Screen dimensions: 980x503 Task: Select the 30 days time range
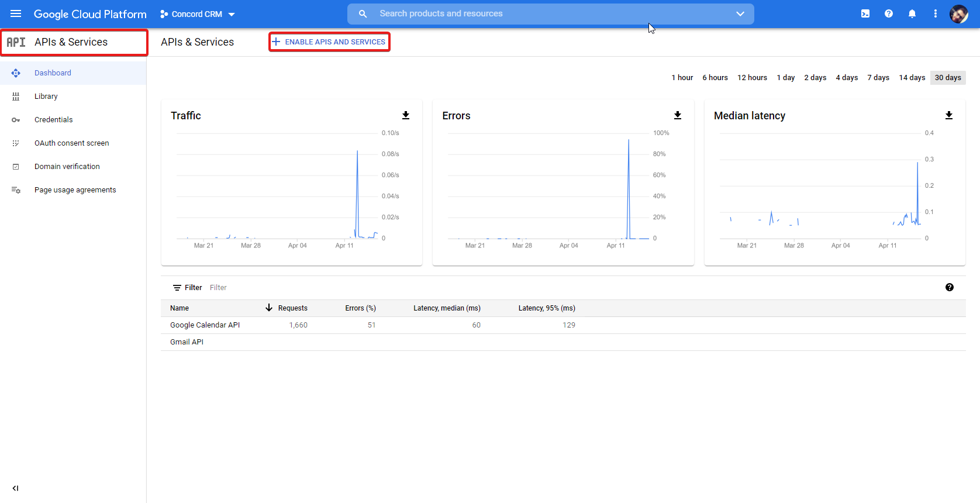[x=948, y=78]
